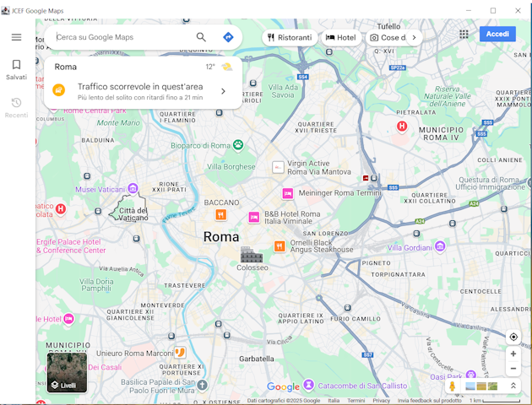This screenshot has height=405, width=532.
Task: Click Villa Doria Pamphili label
Action: [x=96, y=284]
